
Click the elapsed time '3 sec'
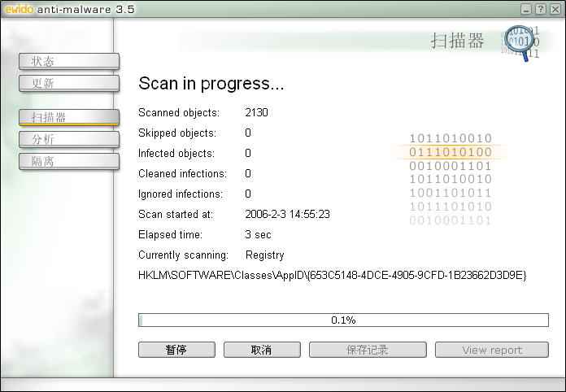click(x=258, y=234)
